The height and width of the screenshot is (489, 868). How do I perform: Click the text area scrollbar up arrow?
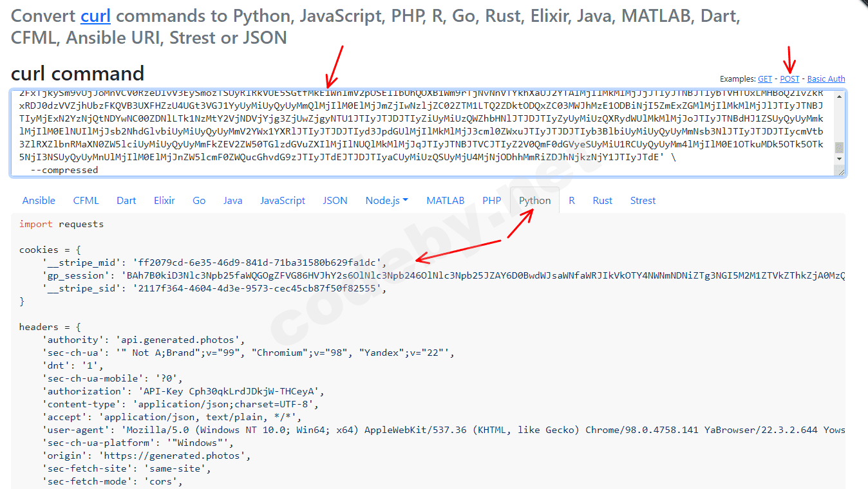839,97
